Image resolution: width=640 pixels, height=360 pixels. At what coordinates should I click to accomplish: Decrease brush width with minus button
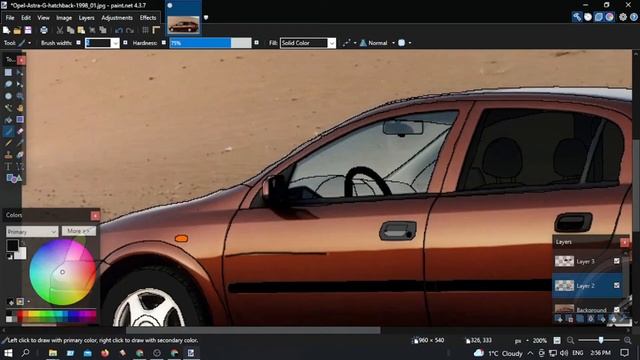click(x=78, y=43)
